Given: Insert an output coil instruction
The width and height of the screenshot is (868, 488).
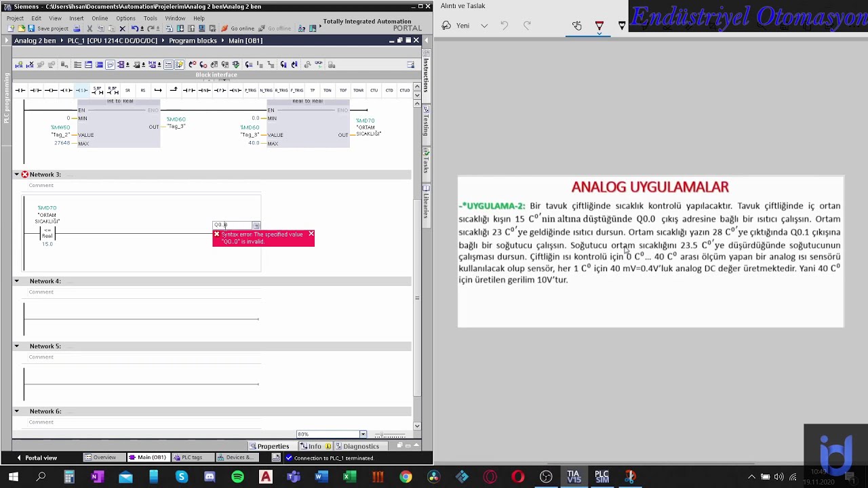Looking at the screenshot, I should tap(51, 90).
